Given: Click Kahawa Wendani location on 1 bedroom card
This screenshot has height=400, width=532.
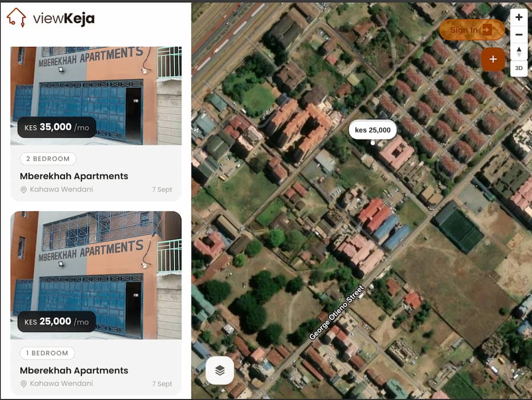Looking at the screenshot, I should click(x=61, y=383).
